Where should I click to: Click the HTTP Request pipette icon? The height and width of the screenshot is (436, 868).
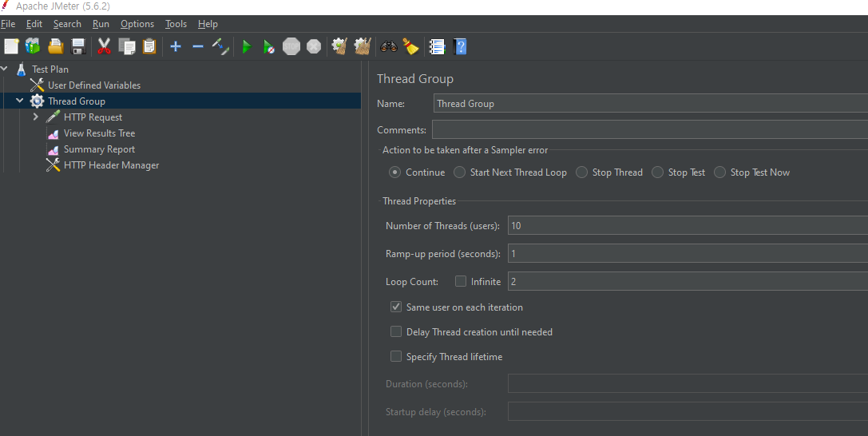[x=54, y=117]
